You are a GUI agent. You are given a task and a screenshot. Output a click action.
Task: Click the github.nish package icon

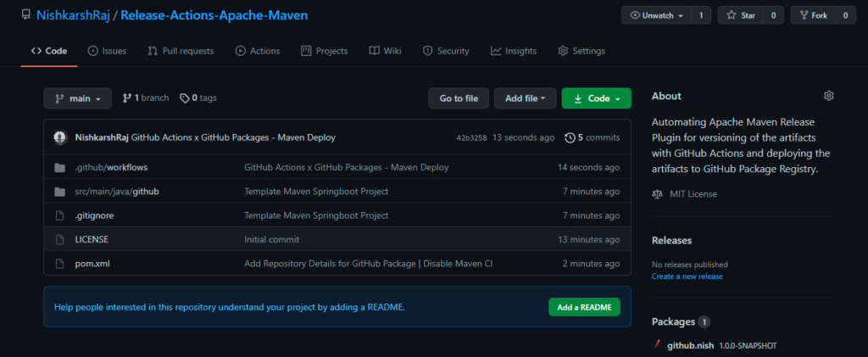pos(657,345)
